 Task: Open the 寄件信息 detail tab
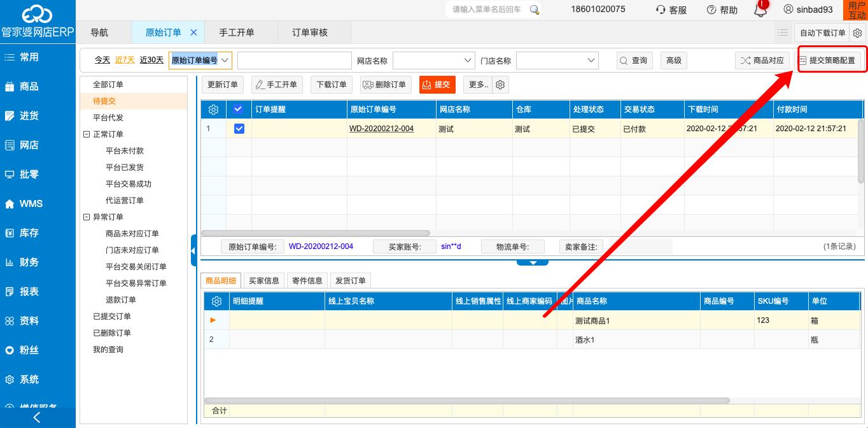(307, 281)
